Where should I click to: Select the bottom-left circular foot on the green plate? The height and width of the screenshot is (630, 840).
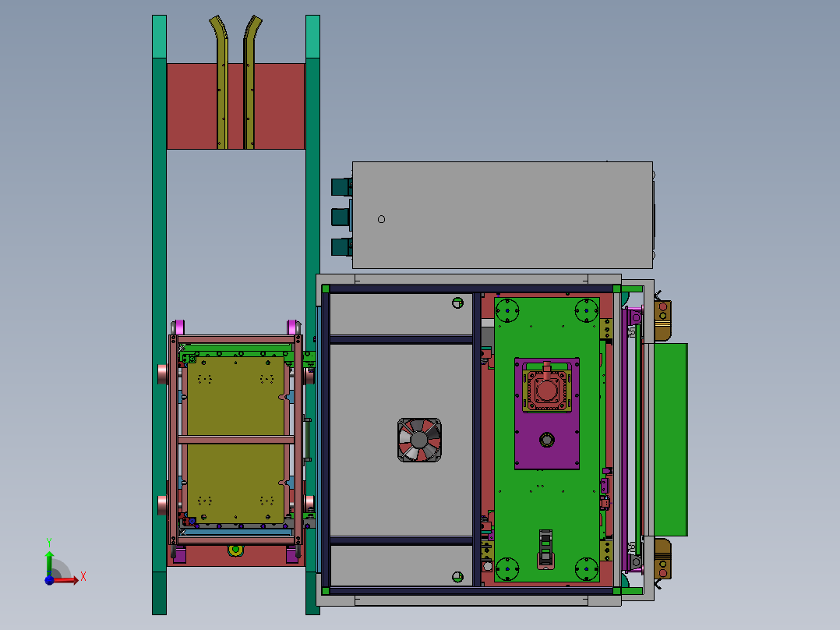pos(507,569)
